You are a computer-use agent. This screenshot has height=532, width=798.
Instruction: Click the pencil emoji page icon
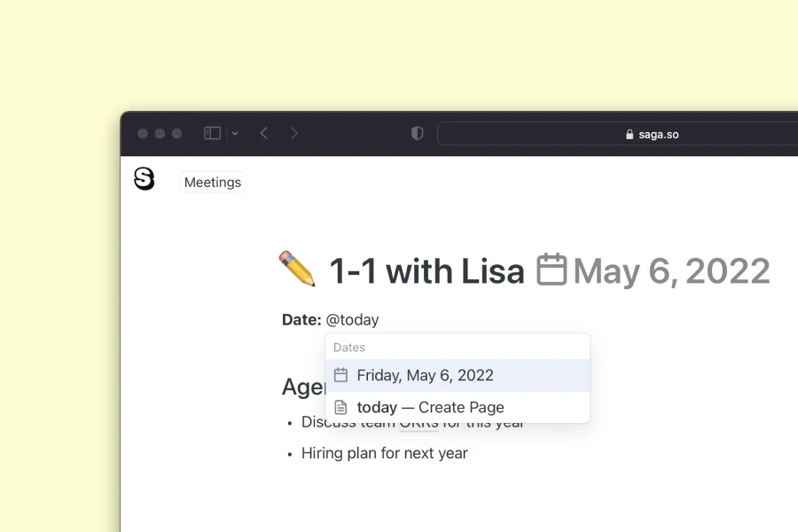click(x=298, y=269)
